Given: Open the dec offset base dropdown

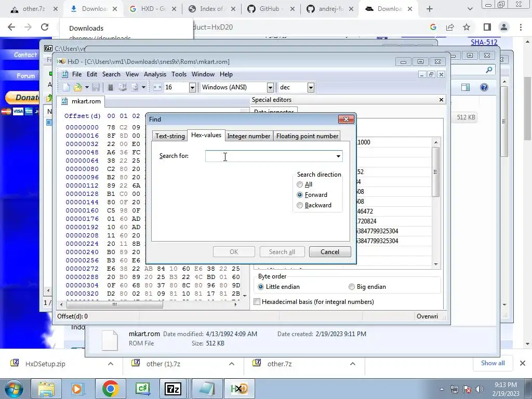Looking at the screenshot, I should pyautogui.click(x=311, y=87).
